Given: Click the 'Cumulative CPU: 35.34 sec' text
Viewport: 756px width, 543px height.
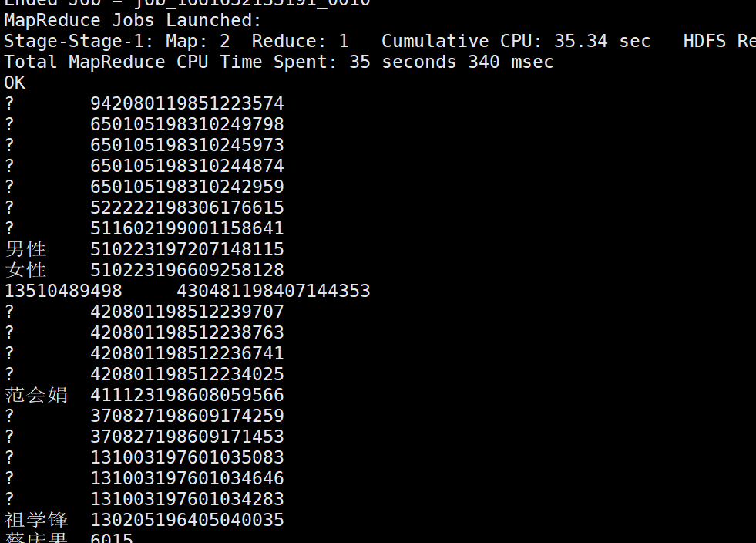Looking at the screenshot, I should 516,41.
